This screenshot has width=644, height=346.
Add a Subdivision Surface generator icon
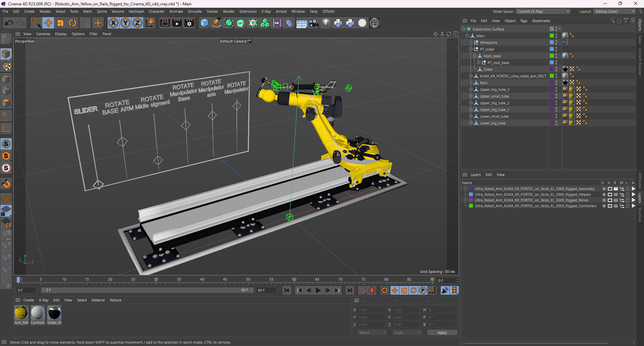(x=229, y=23)
